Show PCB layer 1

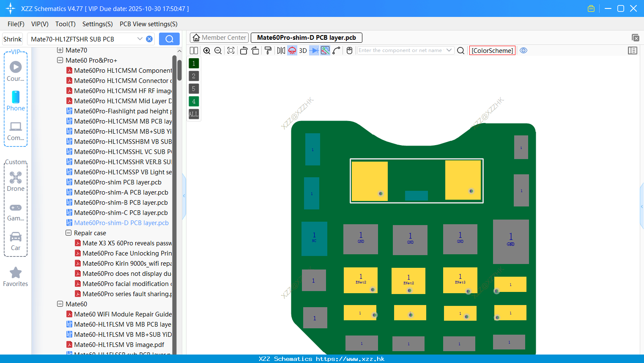coord(194,63)
